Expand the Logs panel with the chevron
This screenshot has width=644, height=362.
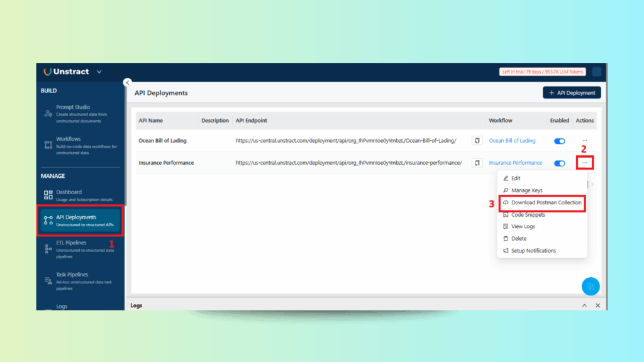[584, 305]
